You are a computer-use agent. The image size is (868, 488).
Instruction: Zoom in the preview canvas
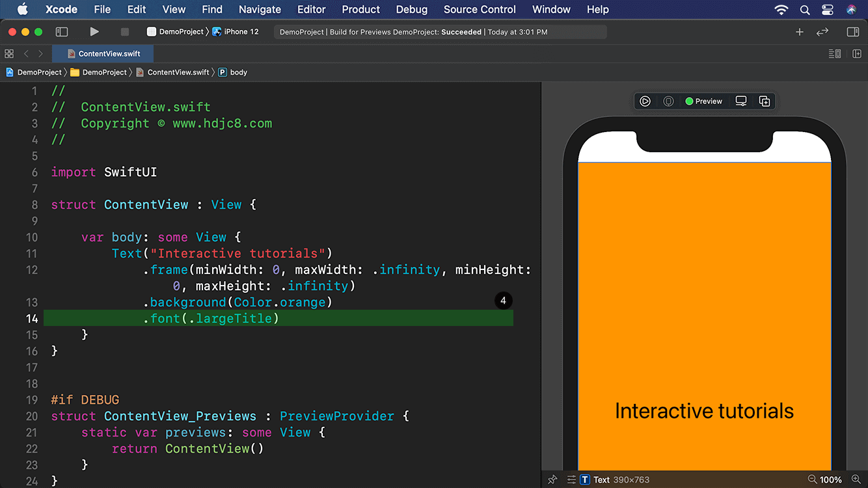coord(856,480)
